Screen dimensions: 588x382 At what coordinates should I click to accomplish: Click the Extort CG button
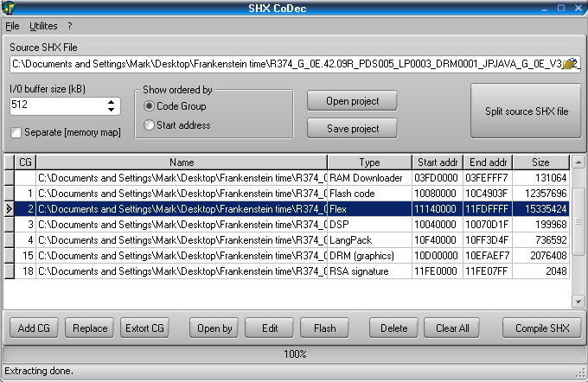click(144, 328)
